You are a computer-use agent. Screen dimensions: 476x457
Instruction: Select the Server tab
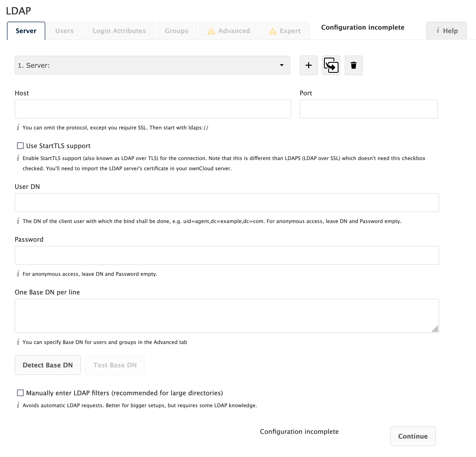tap(26, 31)
